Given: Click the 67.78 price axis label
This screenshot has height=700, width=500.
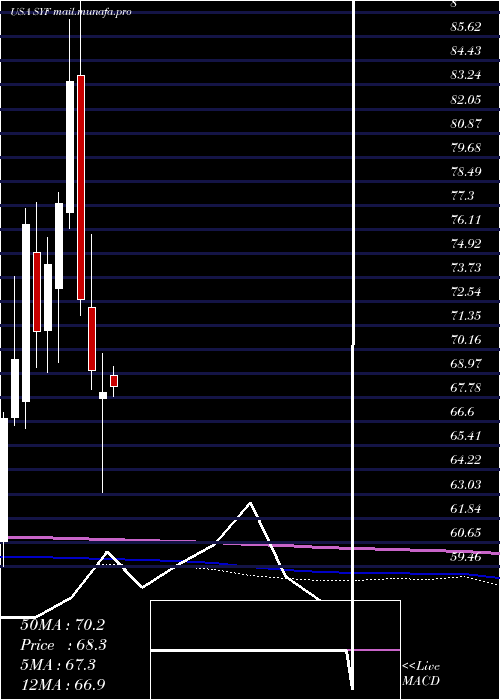Looking at the screenshot, I should coord(466,388).
